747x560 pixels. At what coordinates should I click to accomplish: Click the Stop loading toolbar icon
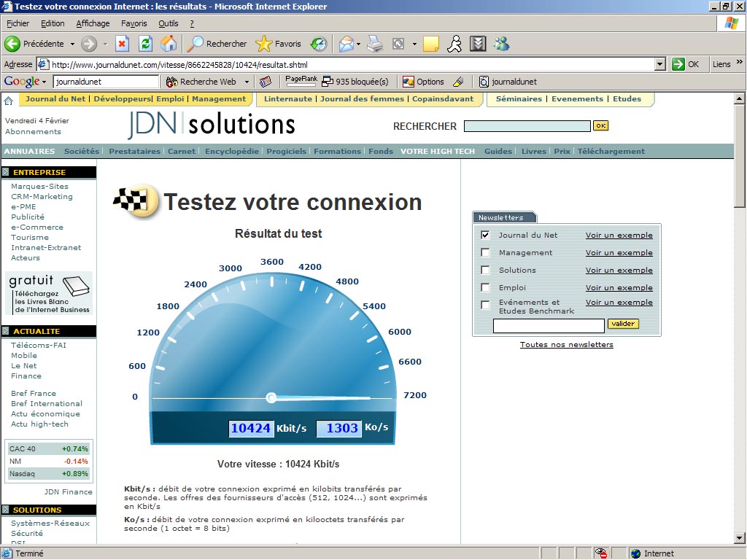(x=123, y=44)
